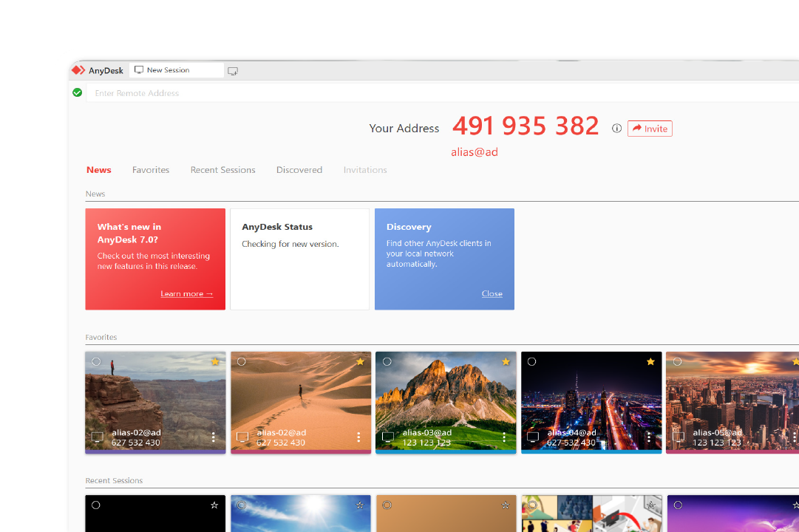
Task: Open the three-dot menu on alias-03@ad card
Action: click(504, 437)
